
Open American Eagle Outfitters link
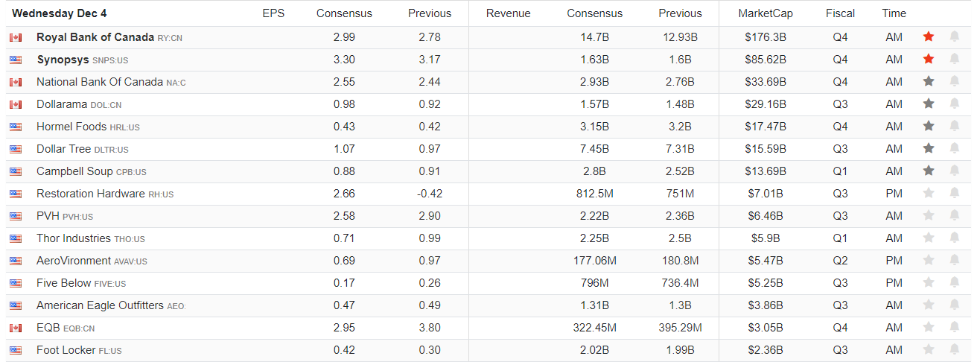click(x=111, y=305)
